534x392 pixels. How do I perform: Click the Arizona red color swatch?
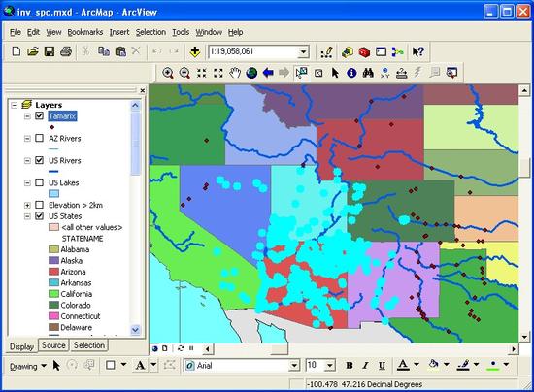[53, 272]
